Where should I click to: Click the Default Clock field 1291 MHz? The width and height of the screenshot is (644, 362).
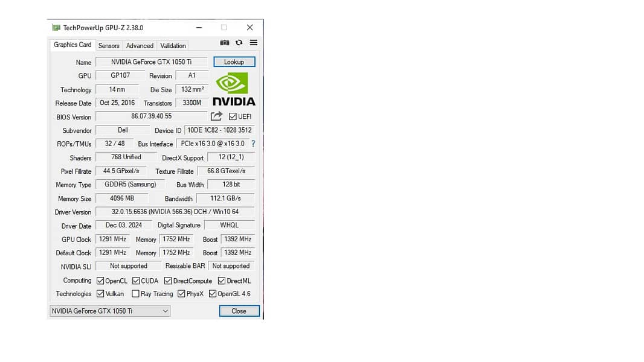coord(112,253)
